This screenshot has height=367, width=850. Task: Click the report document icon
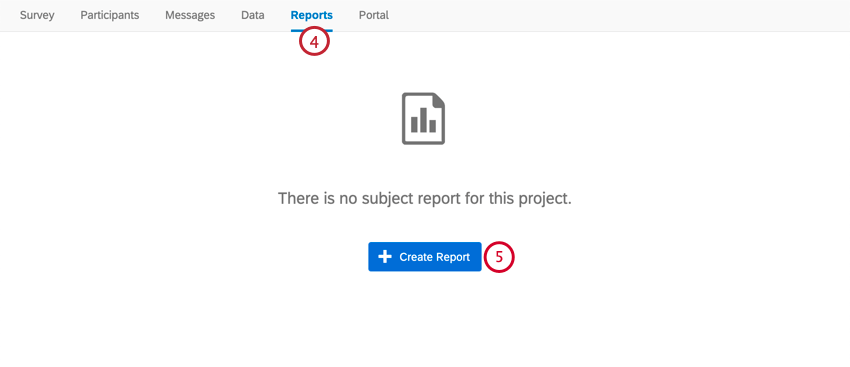pyautogui.click(x=423, y=118)
